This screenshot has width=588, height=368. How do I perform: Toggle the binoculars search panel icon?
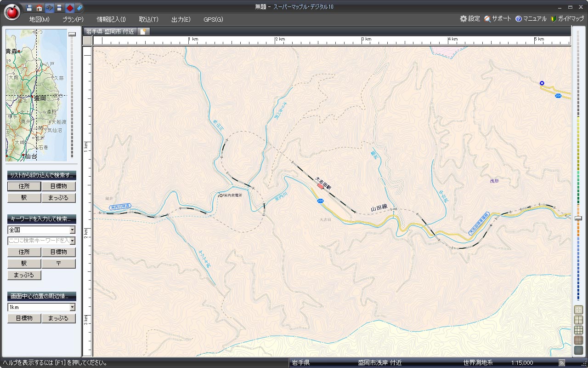point(49,7)
